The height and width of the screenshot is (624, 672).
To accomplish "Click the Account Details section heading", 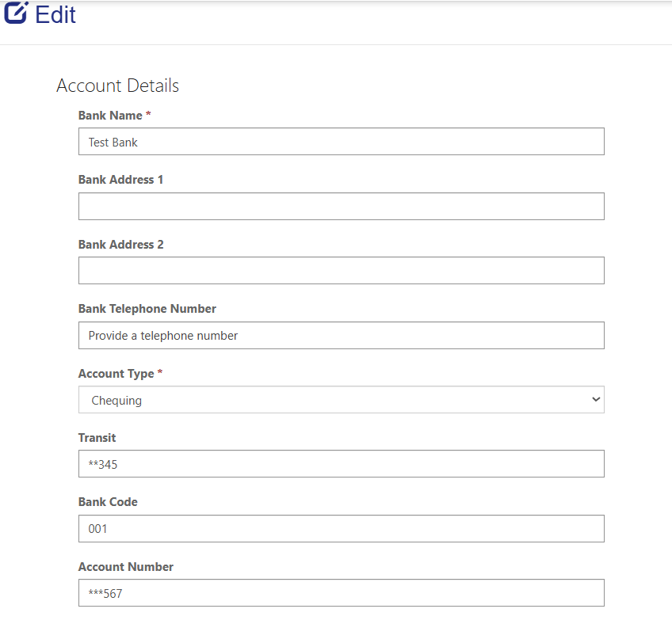I will 118,86.
